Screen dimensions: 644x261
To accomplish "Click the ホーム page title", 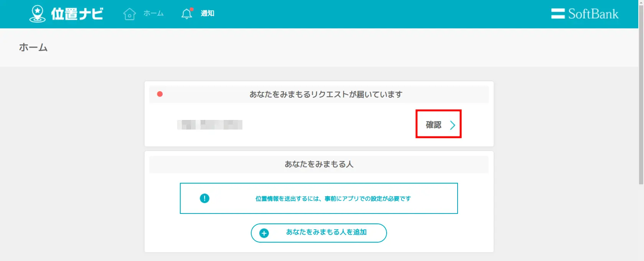I will pos(33,48).
